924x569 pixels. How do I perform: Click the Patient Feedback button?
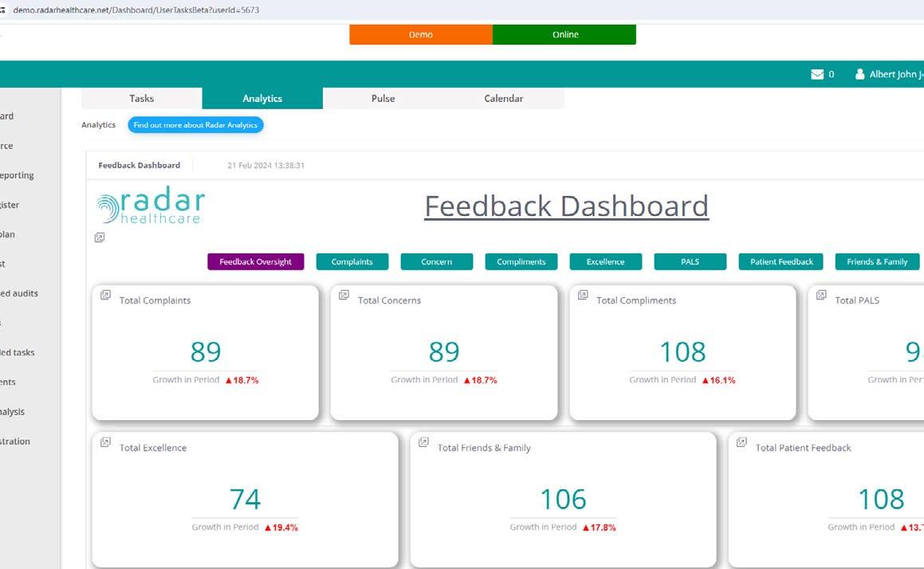point(781,261)
